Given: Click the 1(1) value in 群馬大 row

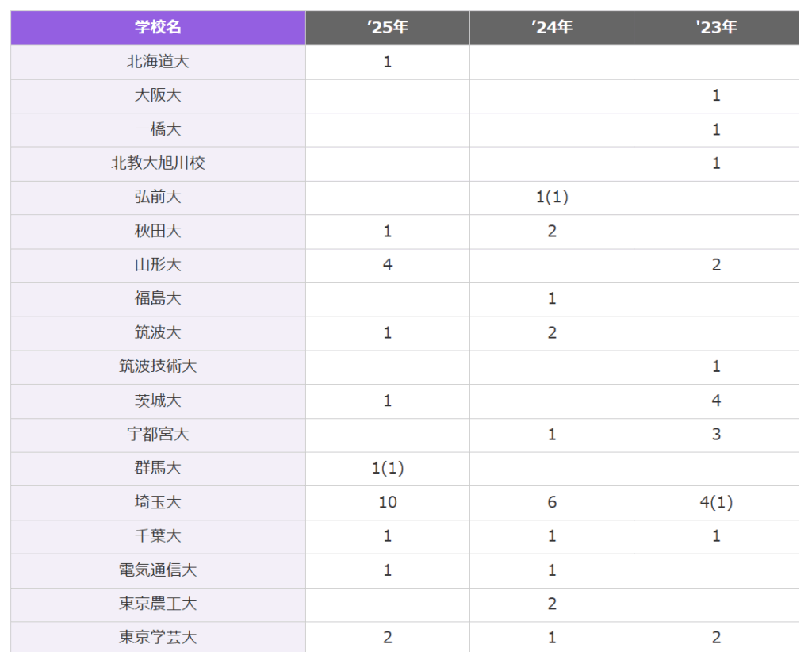Looking at the screenshot, I should click(x=387, y=469).
